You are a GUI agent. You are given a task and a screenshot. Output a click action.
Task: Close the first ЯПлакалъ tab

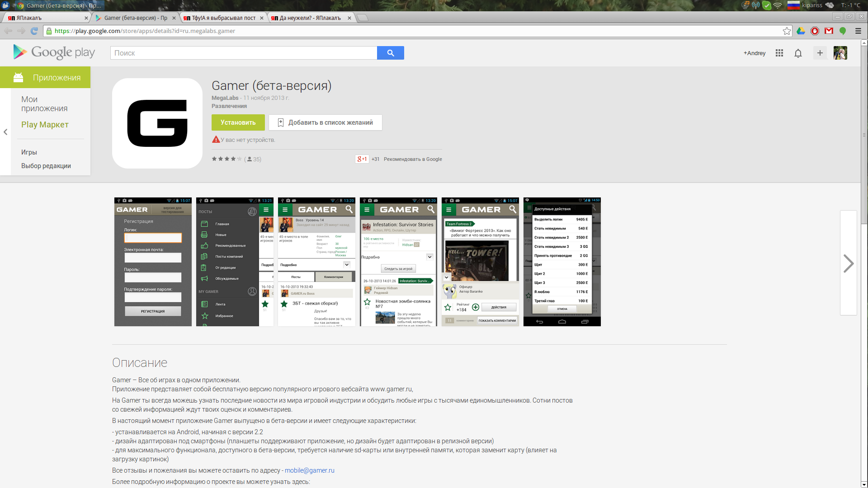86,18
